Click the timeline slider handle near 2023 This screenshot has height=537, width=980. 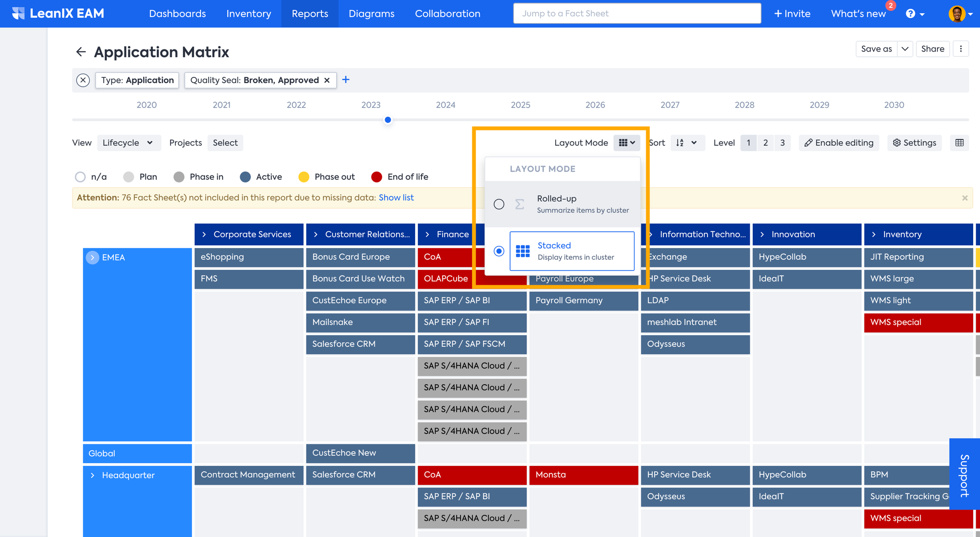[x=388, y=120]
